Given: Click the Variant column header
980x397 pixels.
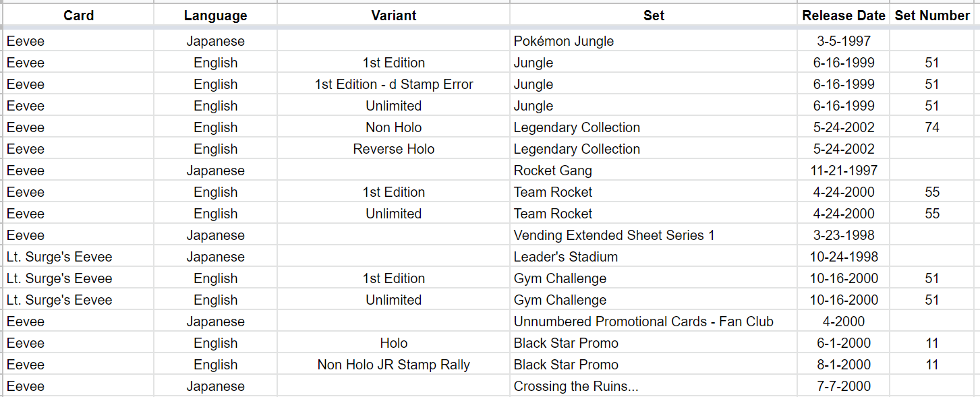Looking at the screenshot, I should point(393,16).
